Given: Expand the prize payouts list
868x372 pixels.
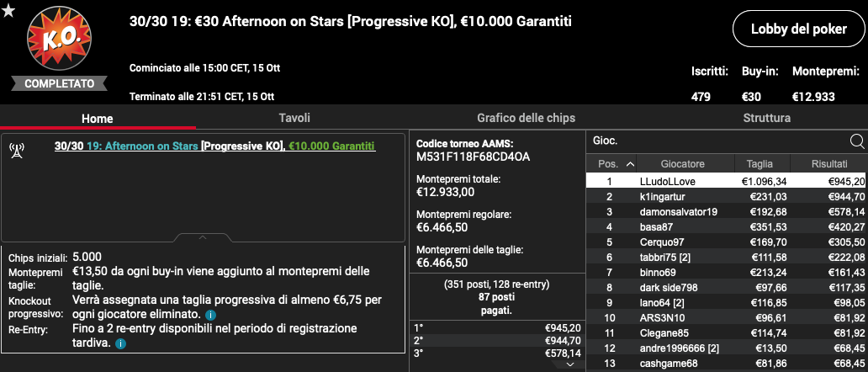Looking at the screenshot, I should click(571, 364).
